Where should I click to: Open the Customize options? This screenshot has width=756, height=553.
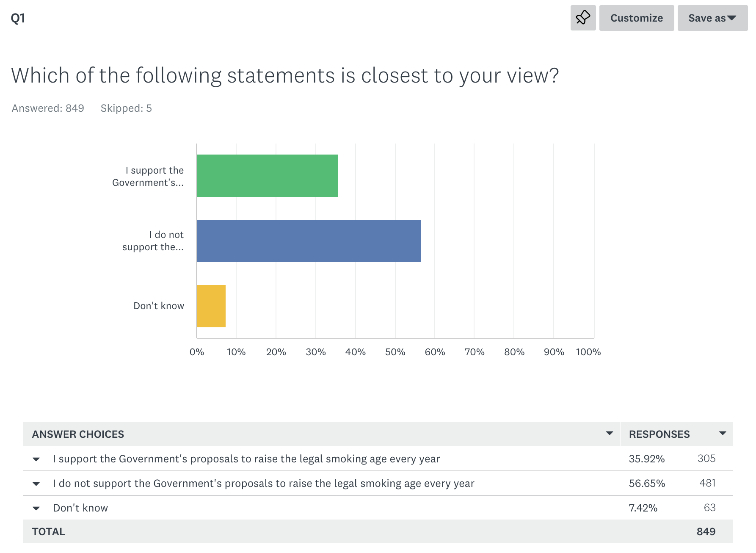coord(636,18)
